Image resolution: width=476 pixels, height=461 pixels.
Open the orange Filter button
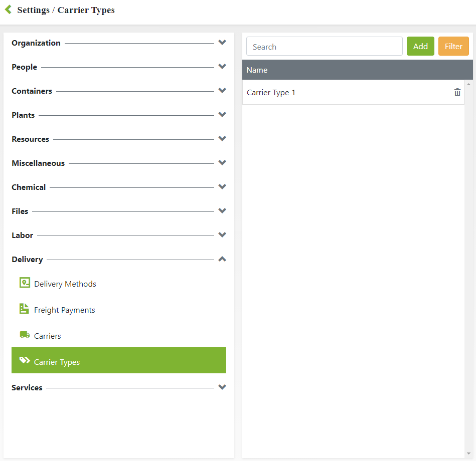[x=453, y=46]
